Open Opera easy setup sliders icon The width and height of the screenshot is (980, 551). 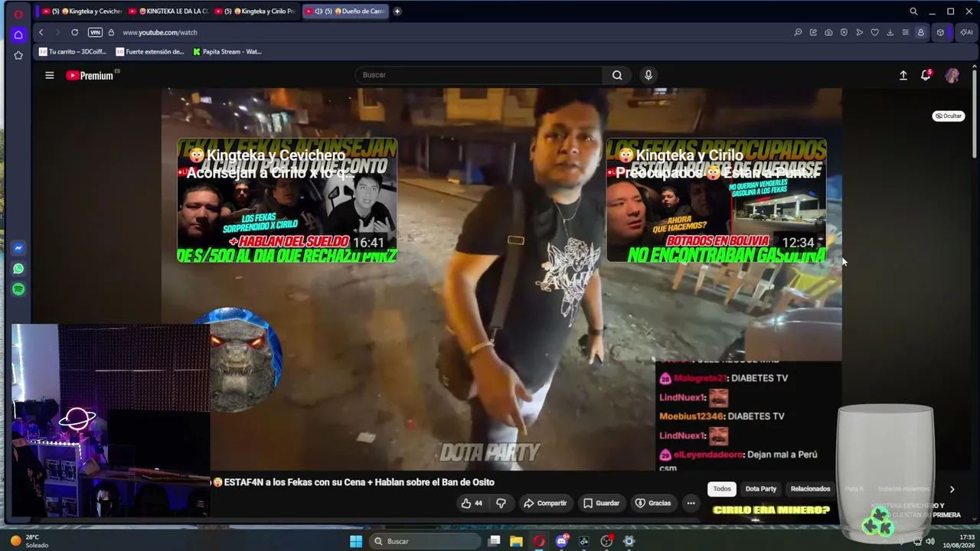[905, 32]
